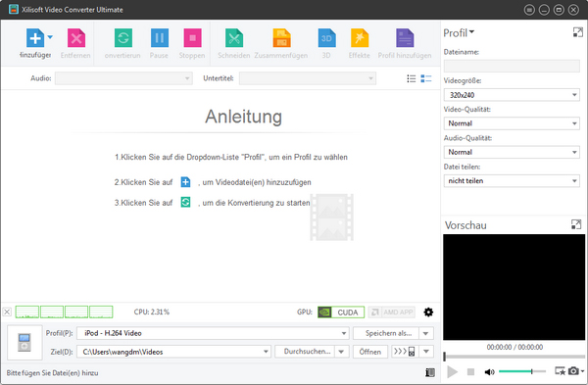
Task: Mute the preview speaker icon
Action: [489, 372]
